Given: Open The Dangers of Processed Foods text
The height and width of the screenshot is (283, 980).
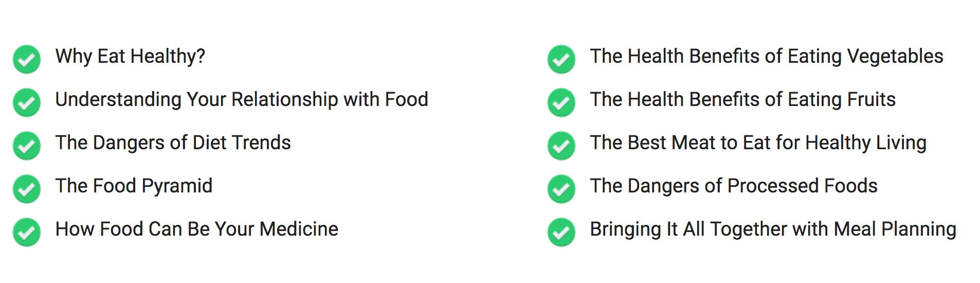Looking at the screenshot, I should coord(734,186).
